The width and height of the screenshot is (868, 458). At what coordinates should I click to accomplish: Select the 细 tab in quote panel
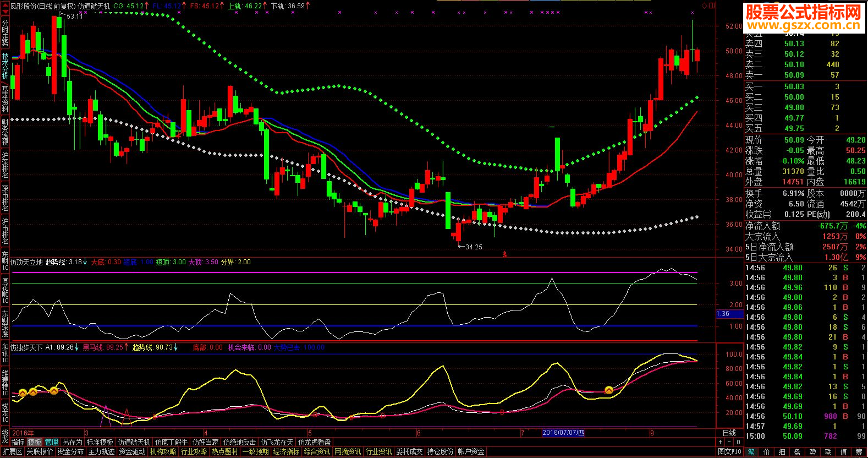pyautogui.click(x=782, y=451)
